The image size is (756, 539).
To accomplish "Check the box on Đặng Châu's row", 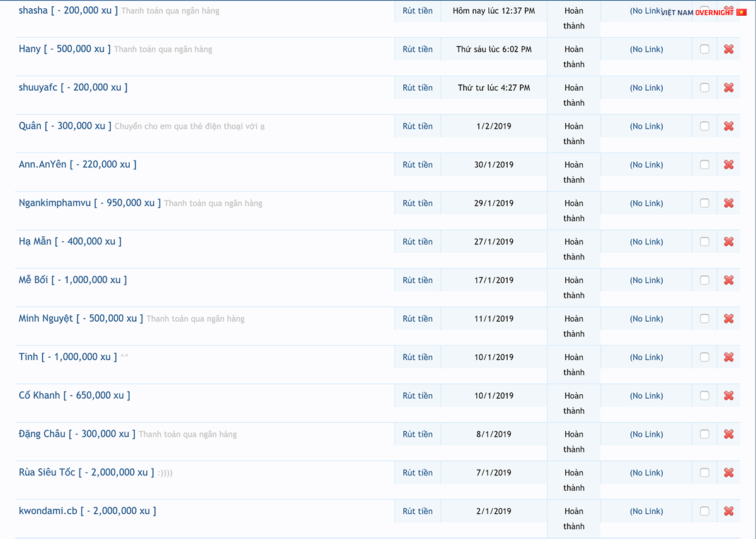I will pyautogui.click(x=704, y=434).
